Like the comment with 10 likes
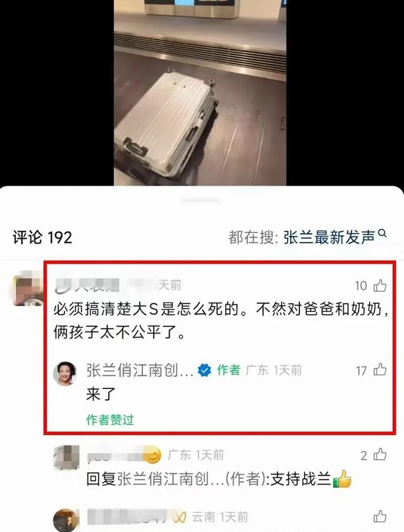The width and height of the screenshot is (404, 532). 380,286
